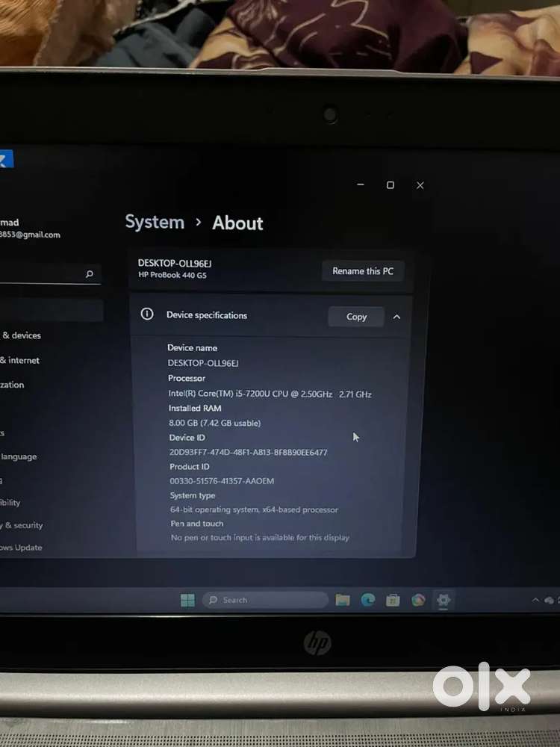Select Privacy & security in sidebar

tap(22, 525)
